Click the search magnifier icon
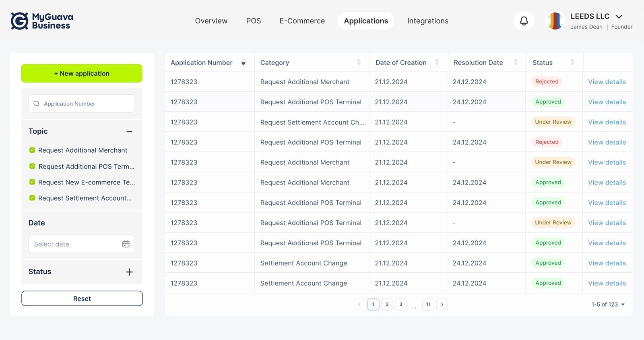 point(37,104)
